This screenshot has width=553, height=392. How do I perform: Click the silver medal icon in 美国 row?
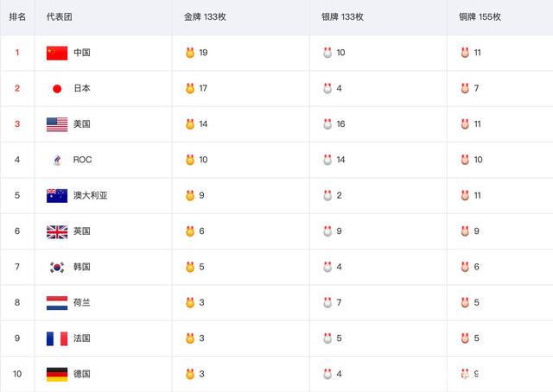coord(327,123)
